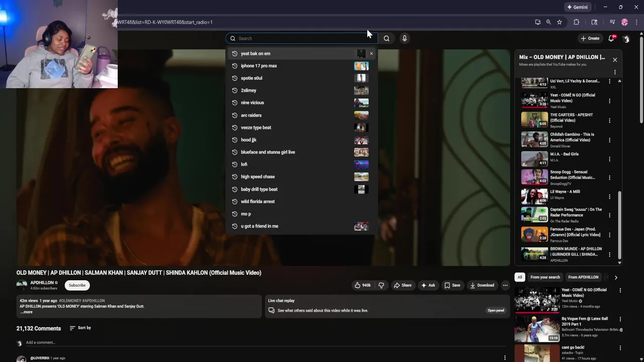Open Sort by comments dropdown

80,328
